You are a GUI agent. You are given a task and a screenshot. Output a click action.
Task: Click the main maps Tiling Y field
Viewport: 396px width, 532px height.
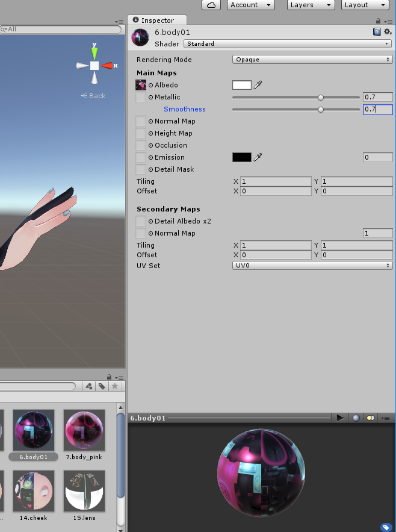[357, 181]
